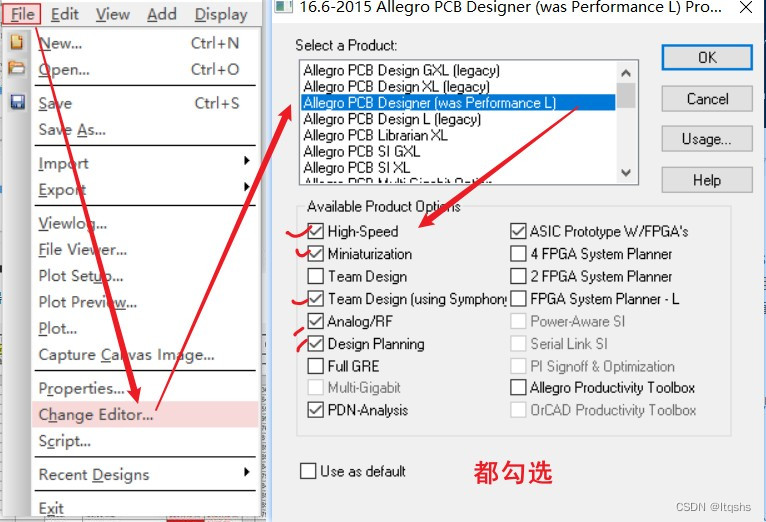Expand the Import submenu

click(246, 162)
